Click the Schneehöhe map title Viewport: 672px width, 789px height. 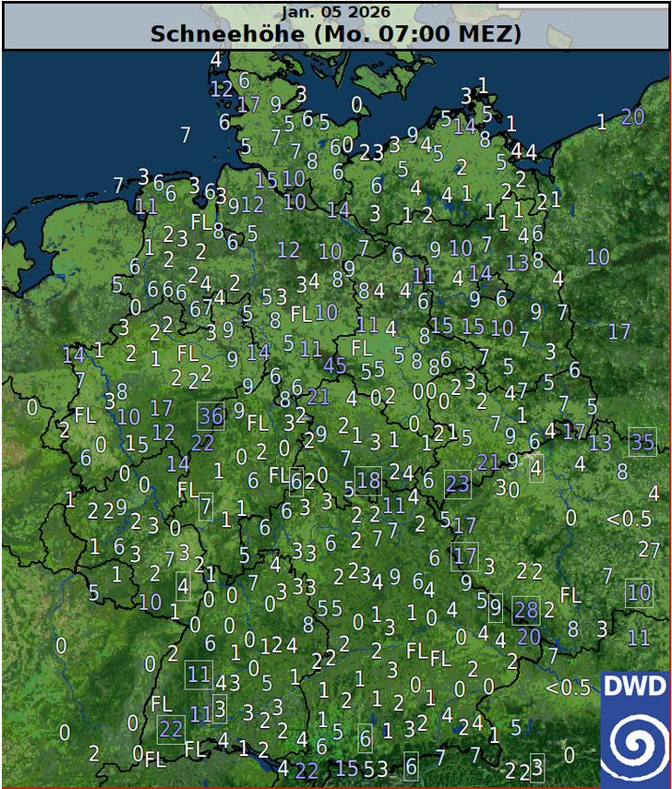(336, 35)
